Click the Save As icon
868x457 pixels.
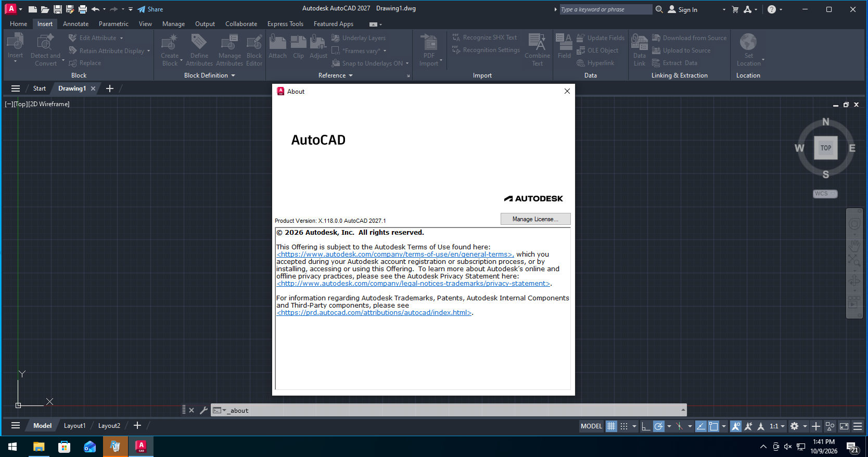coord(70,9)
